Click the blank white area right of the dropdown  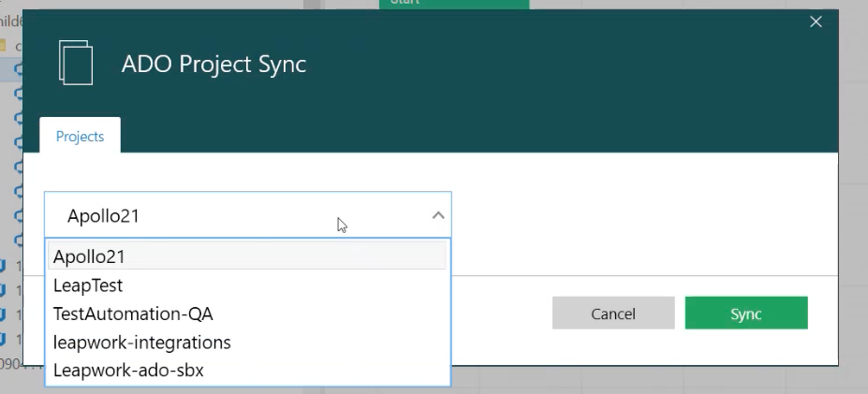[637, 215]
